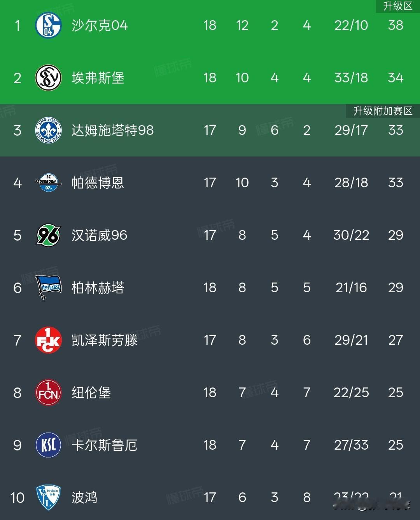Viewport: 420px width, 520px height.
Task: Click Schalke's 38 points value
Action: click(x=395, y=25)
